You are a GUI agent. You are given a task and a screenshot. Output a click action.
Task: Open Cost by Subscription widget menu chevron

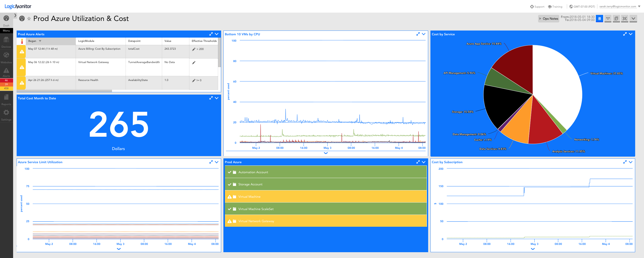point(631,162)
